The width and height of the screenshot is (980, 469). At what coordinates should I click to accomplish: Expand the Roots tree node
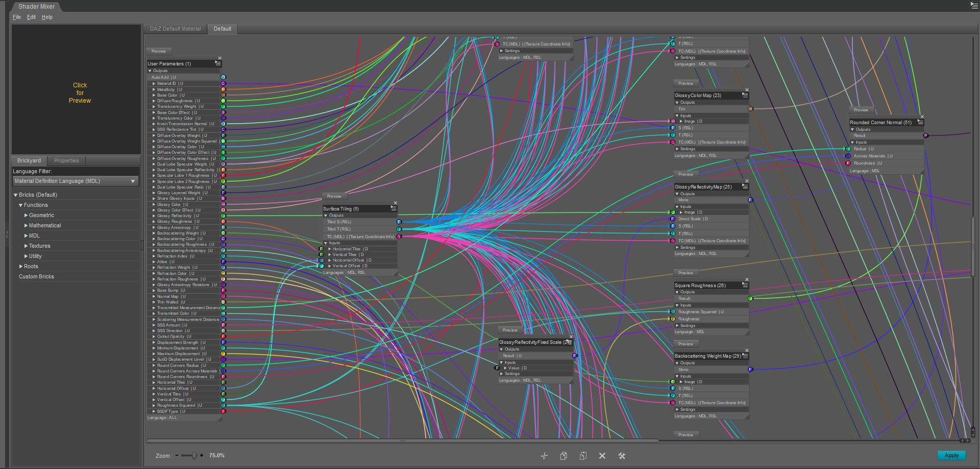point(21,267)
